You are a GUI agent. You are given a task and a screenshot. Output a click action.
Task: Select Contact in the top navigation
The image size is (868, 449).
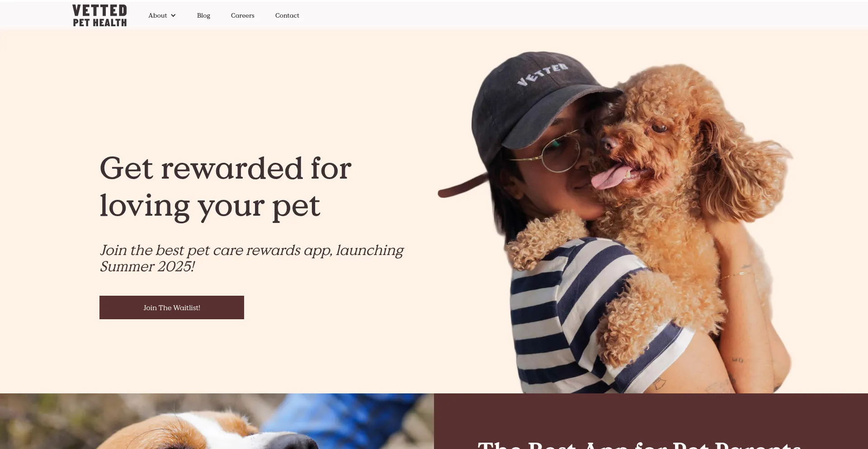pyautogui.click(x=287, y=15)
